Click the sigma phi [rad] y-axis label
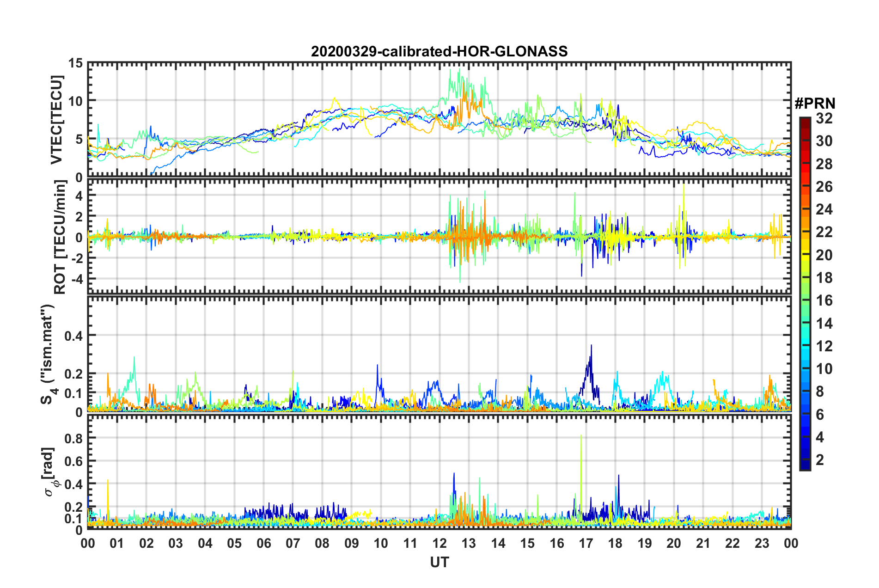 51,472
